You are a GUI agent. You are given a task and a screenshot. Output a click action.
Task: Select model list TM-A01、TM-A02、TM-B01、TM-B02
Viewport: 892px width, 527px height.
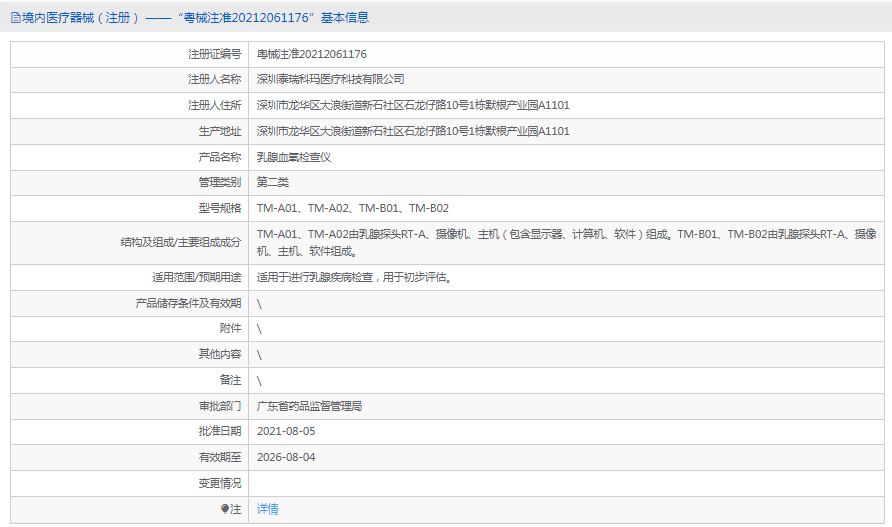353,208
